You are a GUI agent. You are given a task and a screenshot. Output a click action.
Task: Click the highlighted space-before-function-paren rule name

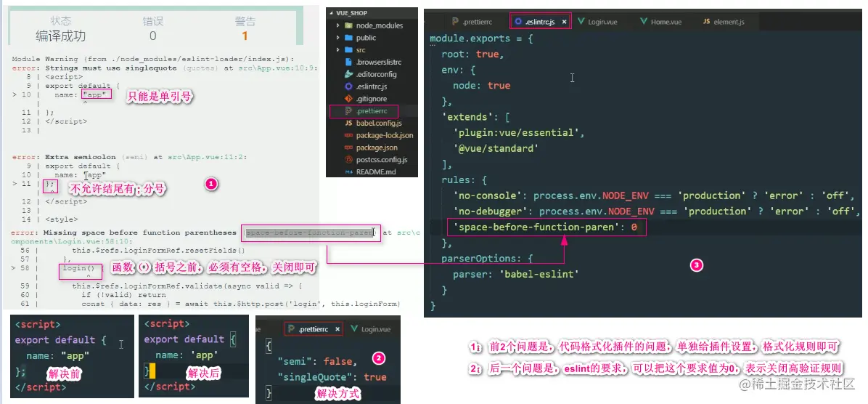[x=310, y=233]
